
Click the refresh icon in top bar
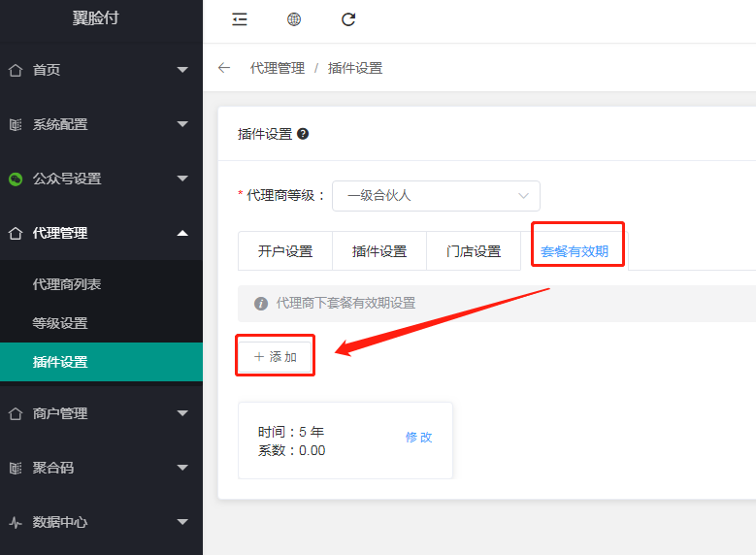point(348,19)
